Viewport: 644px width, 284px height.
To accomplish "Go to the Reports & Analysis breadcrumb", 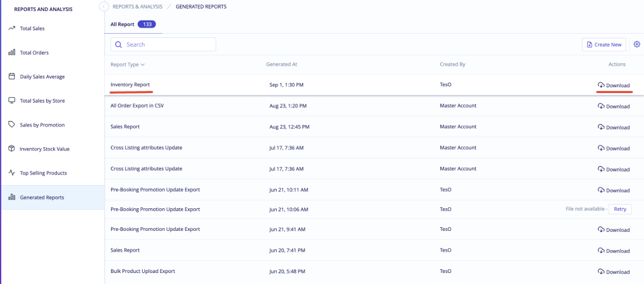I will pyautogui.click(x=138, y=7).
